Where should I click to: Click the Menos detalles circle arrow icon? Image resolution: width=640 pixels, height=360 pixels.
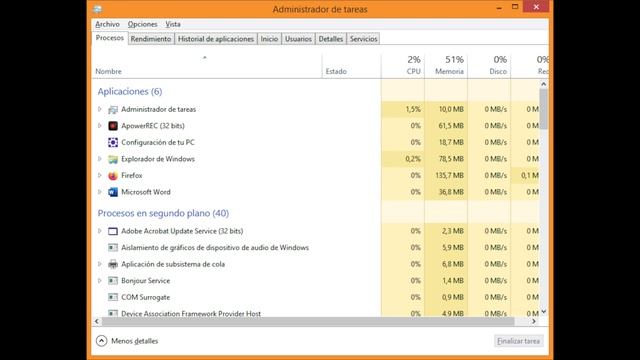click(x=102, y=341)
